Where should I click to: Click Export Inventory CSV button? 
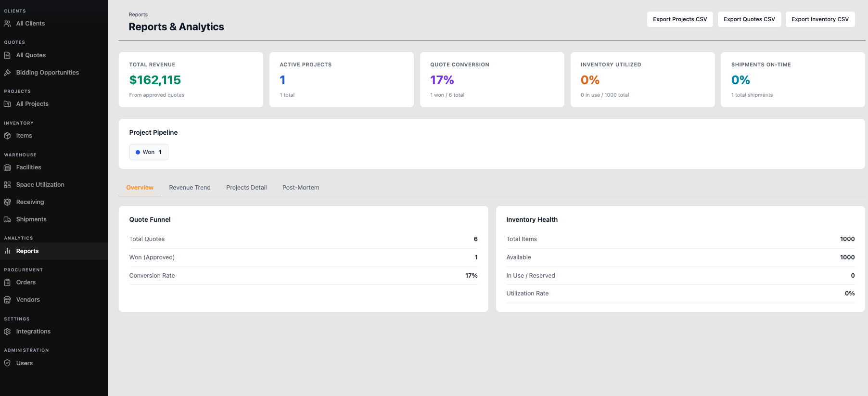click(x=820, y=19)
